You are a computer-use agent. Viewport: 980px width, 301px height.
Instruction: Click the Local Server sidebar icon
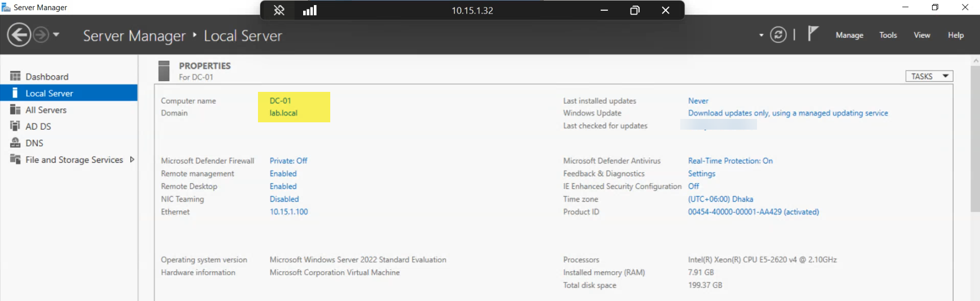pos(15,92)
